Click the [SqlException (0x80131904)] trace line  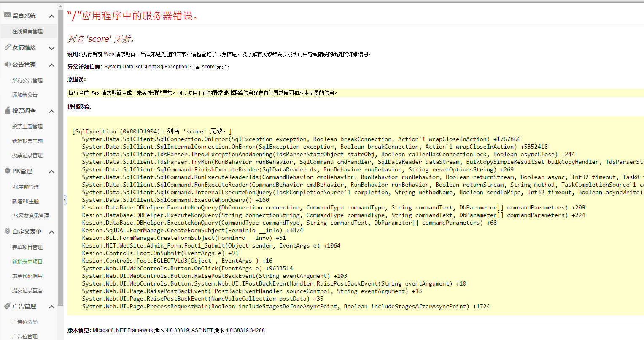point(152,131)
